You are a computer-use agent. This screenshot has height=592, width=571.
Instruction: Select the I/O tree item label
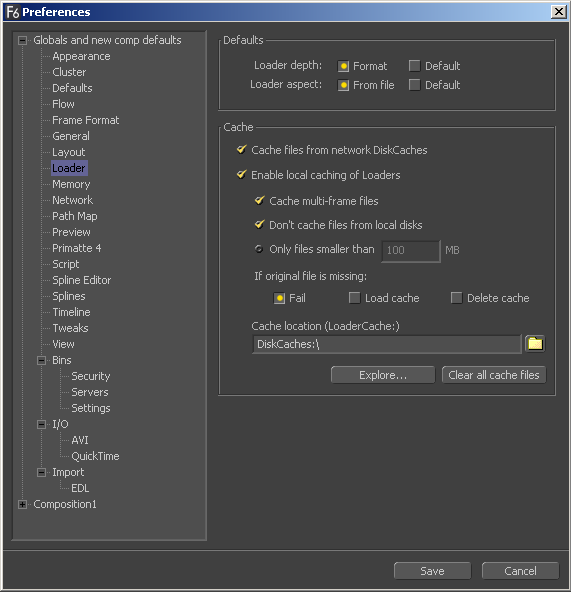(60, 424)
